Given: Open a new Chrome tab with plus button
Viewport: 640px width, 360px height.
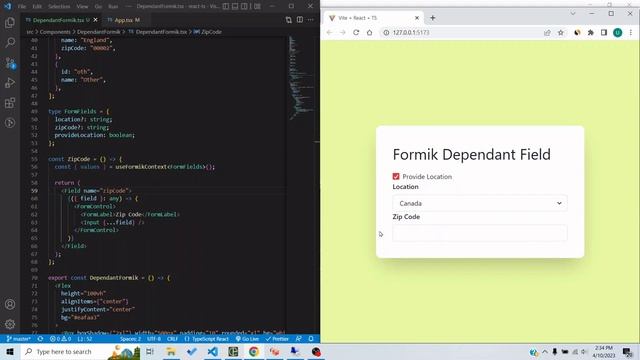Looking at the screenshot, I should coord(433,18).
